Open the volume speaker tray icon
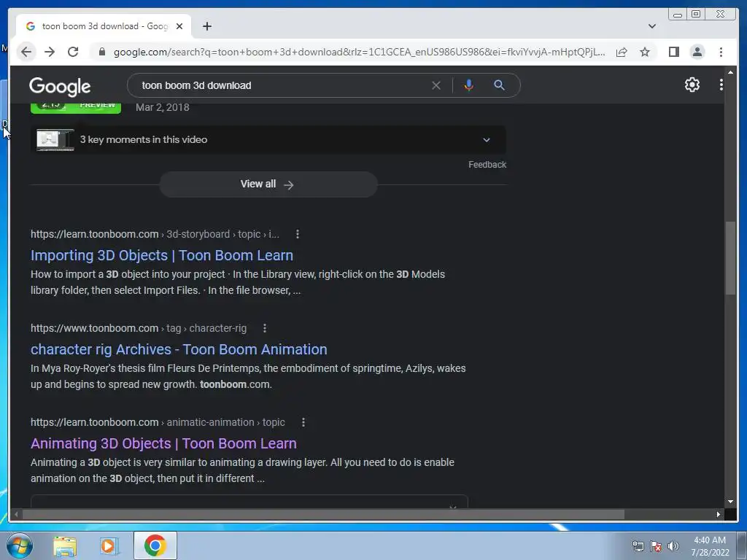The width and height of the screenshot is (747, 560). click(x=673, y=546)
